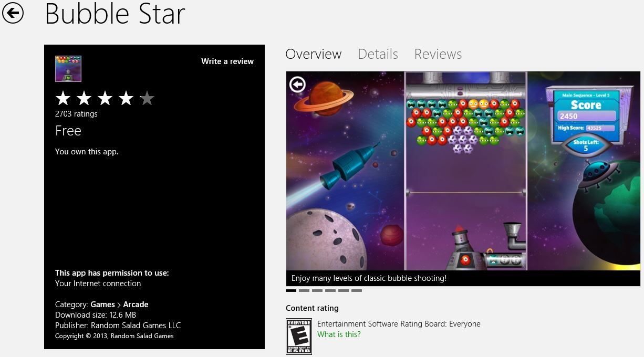The width and height of the screenshot is (644, 357).
Task: Select the first screenshot indicator bar
Action: pos(291,290)
